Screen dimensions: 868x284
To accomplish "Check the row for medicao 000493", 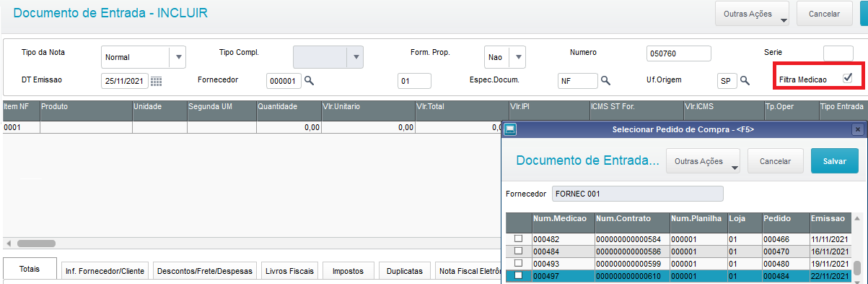I will (x=518, y=263).
